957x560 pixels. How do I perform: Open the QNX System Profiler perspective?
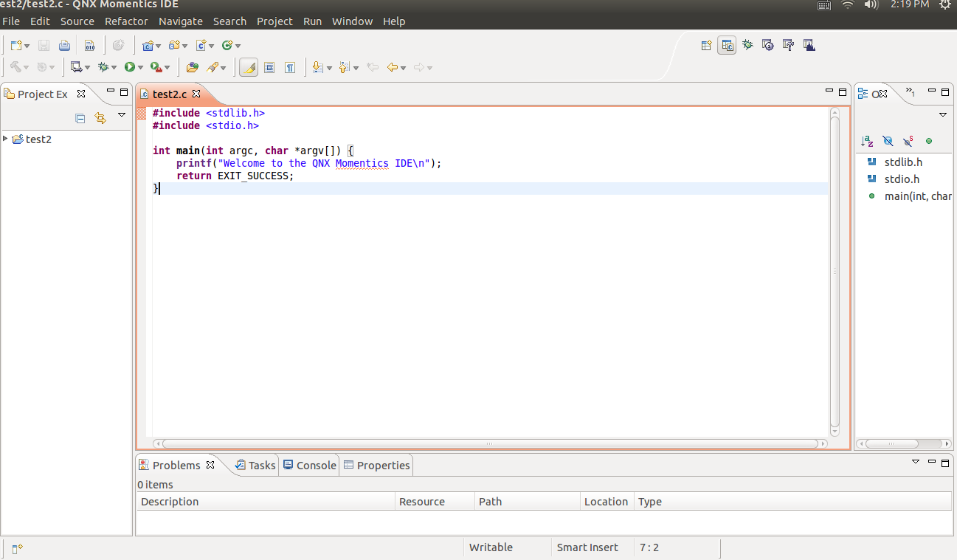[809, 46]
